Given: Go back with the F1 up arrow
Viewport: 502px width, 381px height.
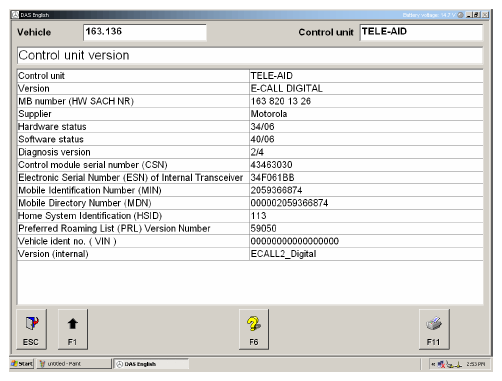Looking at the screenshot, I should coord(73,329).
